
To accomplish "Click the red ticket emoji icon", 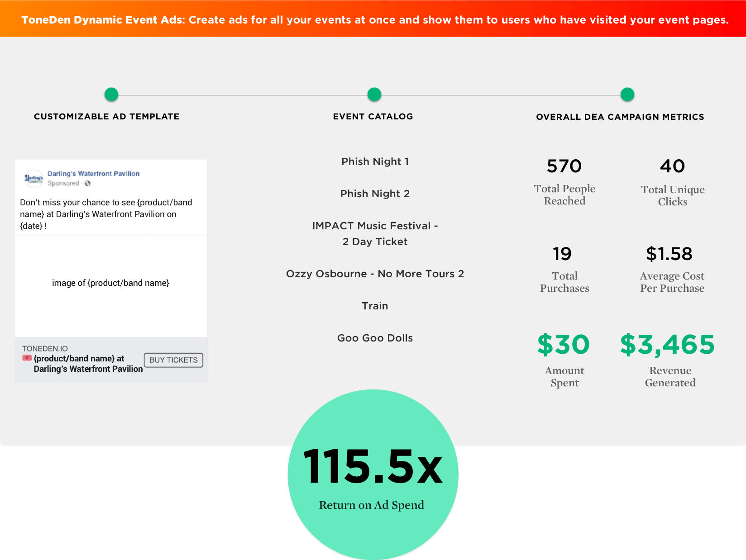I will point(27,358).
